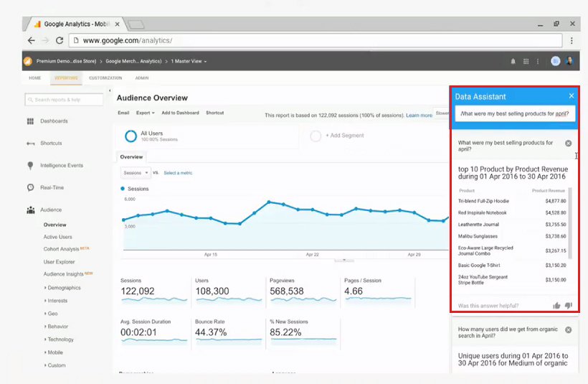Open the notifications bell

coord(513,61)
